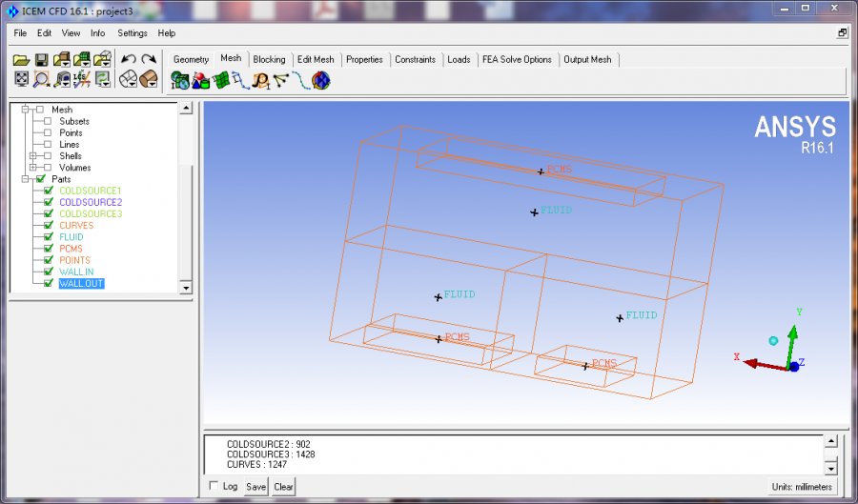Image resolution: width=858 pixels, height=504 pixels.
Task: Click the Fit Window view icon
Action: point(21,79)
